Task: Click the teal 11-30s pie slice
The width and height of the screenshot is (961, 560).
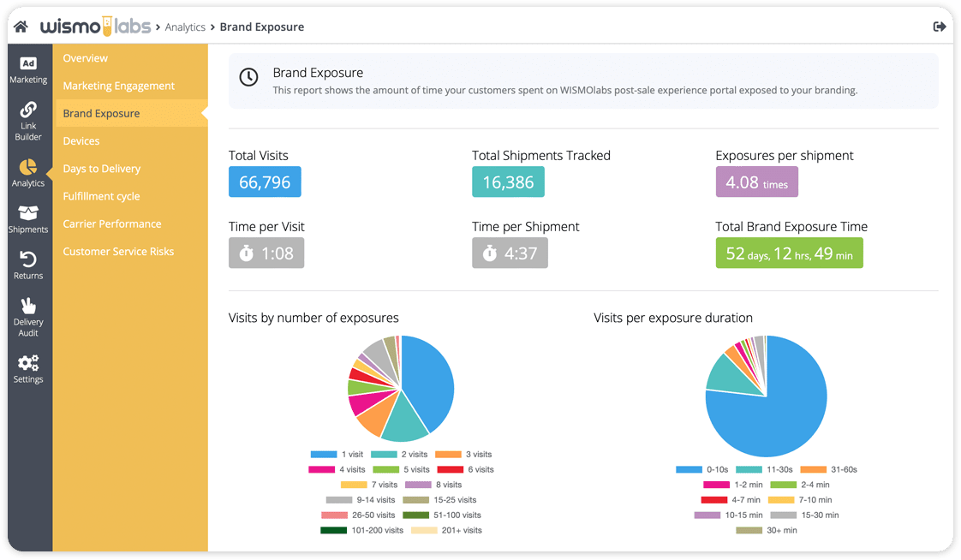Action: click(x=732, y=377)
